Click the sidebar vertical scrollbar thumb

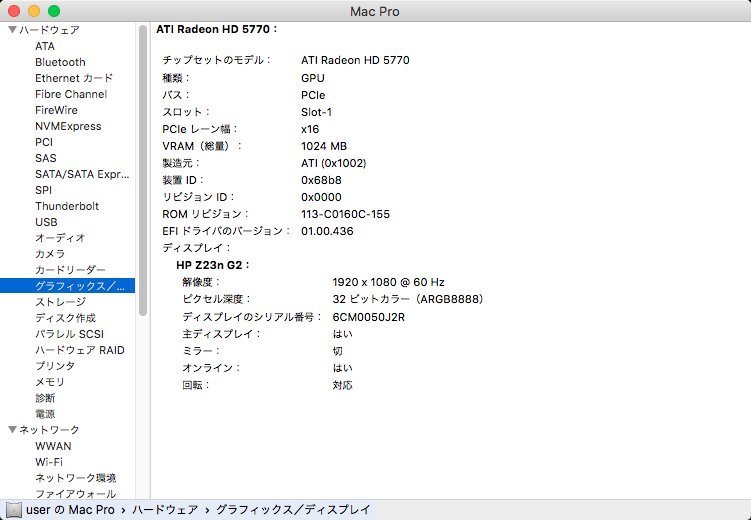click(x=143, y=170)
